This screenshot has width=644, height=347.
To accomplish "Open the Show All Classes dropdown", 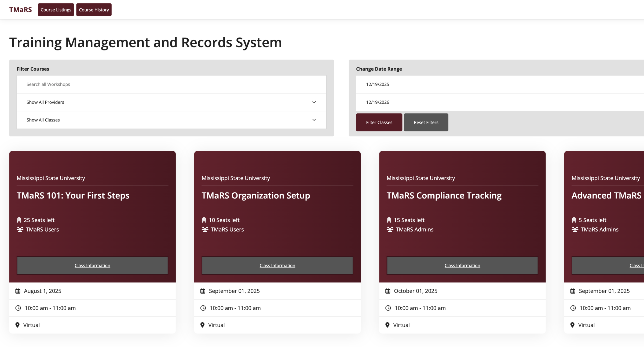I will [x=171, y=120].
